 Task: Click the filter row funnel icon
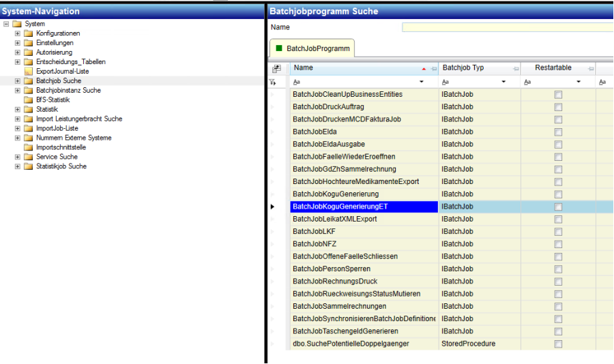coord(273,82)
